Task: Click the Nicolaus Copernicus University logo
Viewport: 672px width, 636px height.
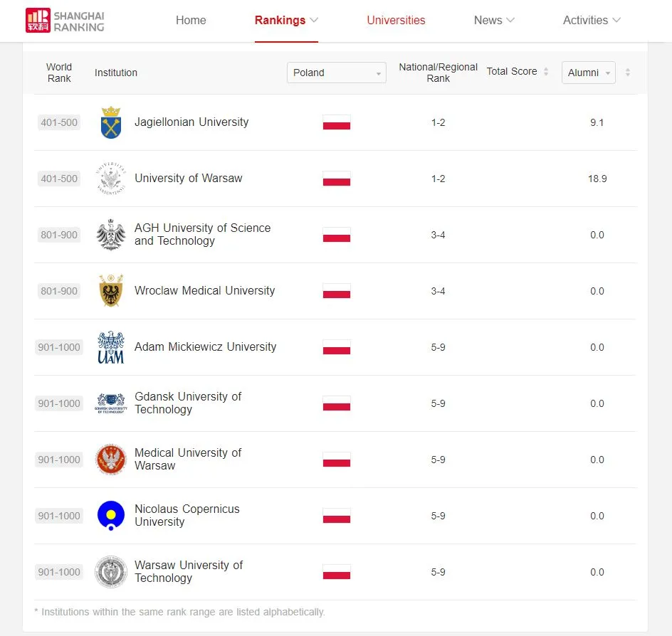Action: 111,516
